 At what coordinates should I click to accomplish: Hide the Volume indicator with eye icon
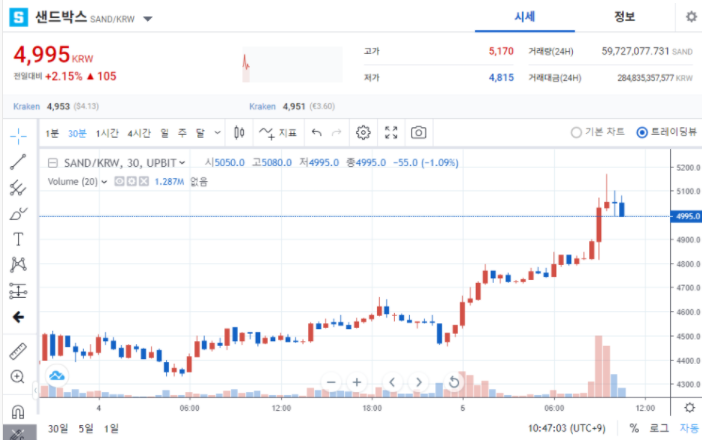coord(119,181)
